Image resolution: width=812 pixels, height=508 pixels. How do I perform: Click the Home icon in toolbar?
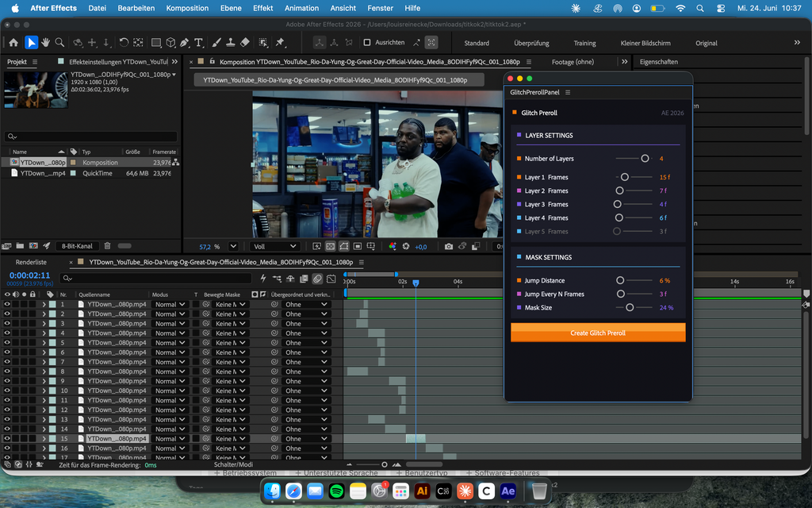13,43
